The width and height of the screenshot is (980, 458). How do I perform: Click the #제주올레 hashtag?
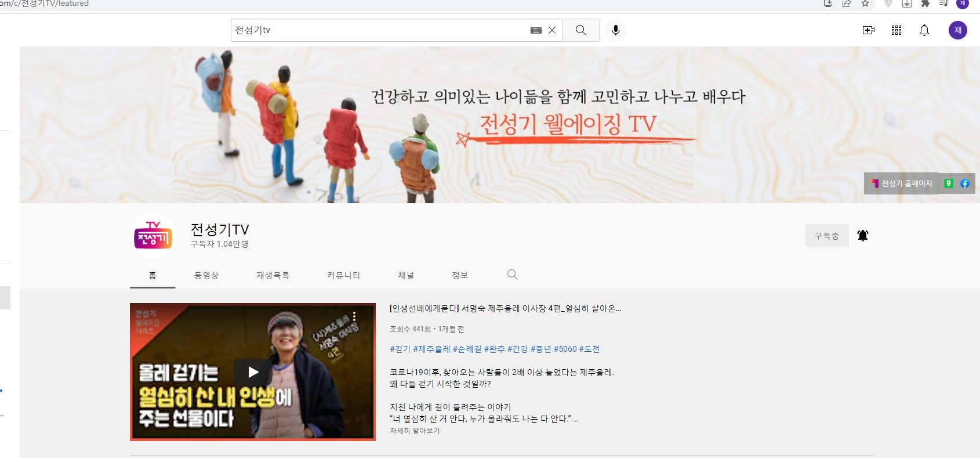431,349
